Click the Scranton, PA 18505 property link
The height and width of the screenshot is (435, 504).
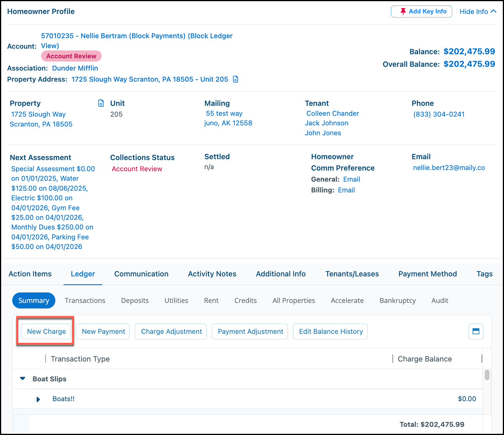(x=41, y=124)
